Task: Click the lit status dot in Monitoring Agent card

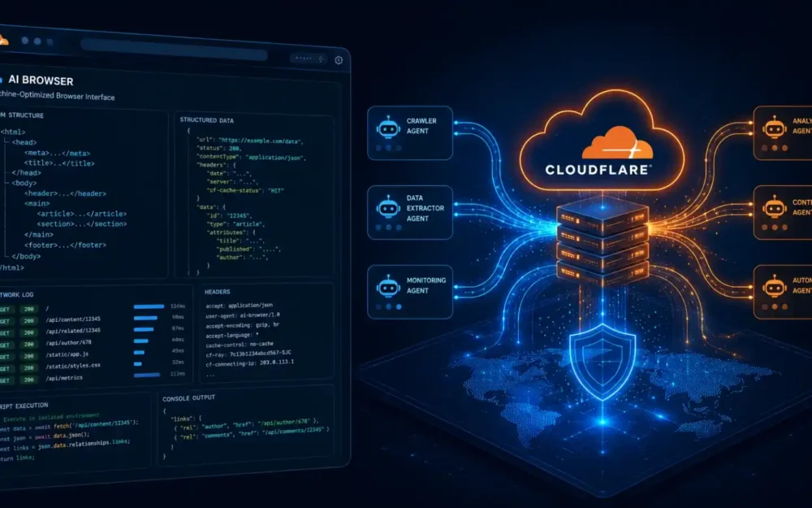Action: coord(399,307)
